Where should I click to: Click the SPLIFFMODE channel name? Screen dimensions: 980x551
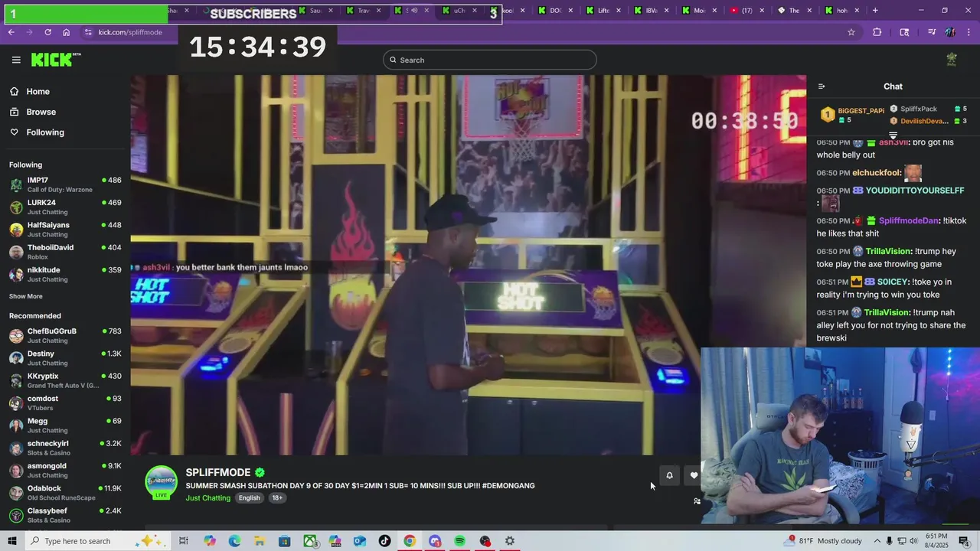click(x=218, y=473)
